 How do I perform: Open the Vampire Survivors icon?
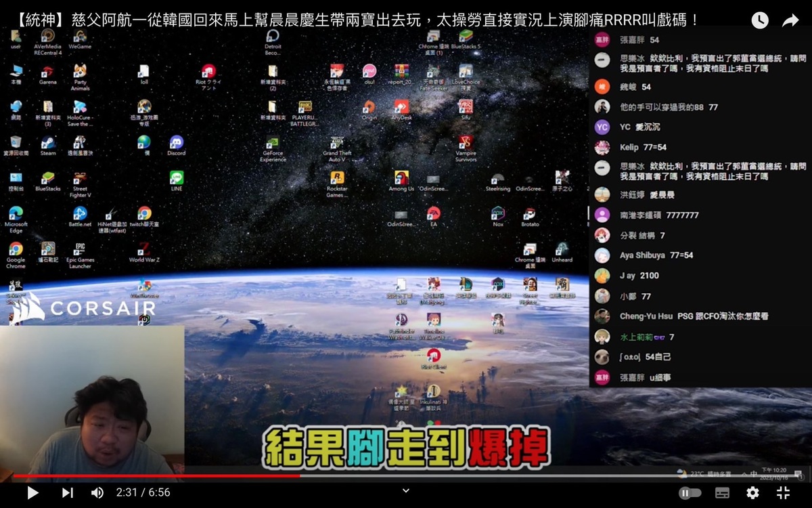point(466,148)
